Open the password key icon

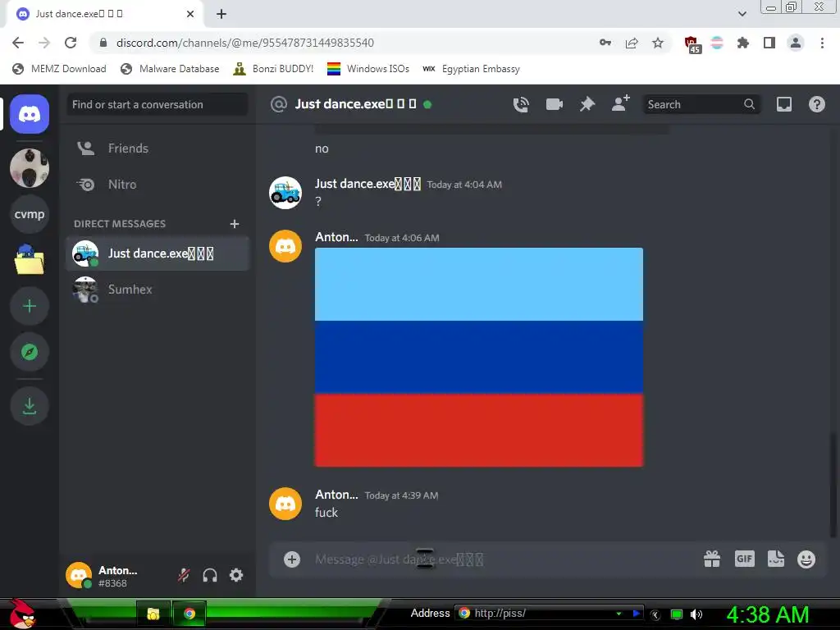(x=605, y=43)
